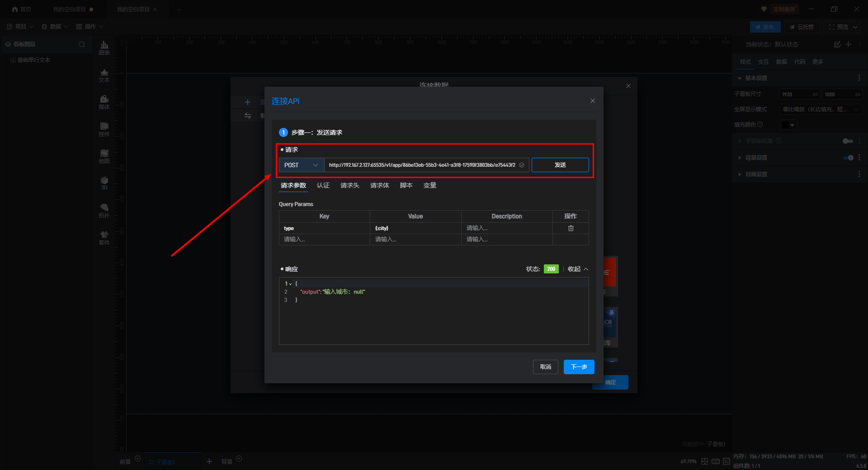Viewport: 868px width, 470px height.
Task: Toggle the 背景设置 switch
Action: point(848,158)
